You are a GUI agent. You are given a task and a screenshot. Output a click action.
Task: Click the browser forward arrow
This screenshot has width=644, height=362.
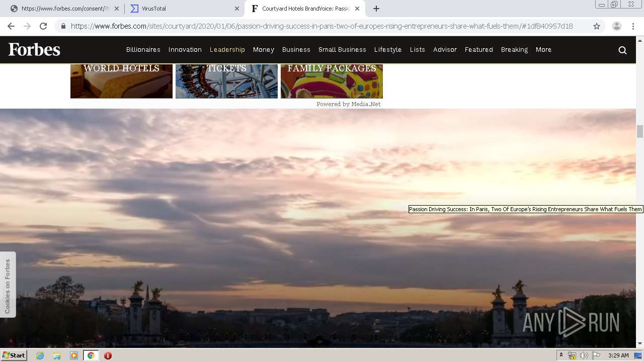click(x=27, y=26)
